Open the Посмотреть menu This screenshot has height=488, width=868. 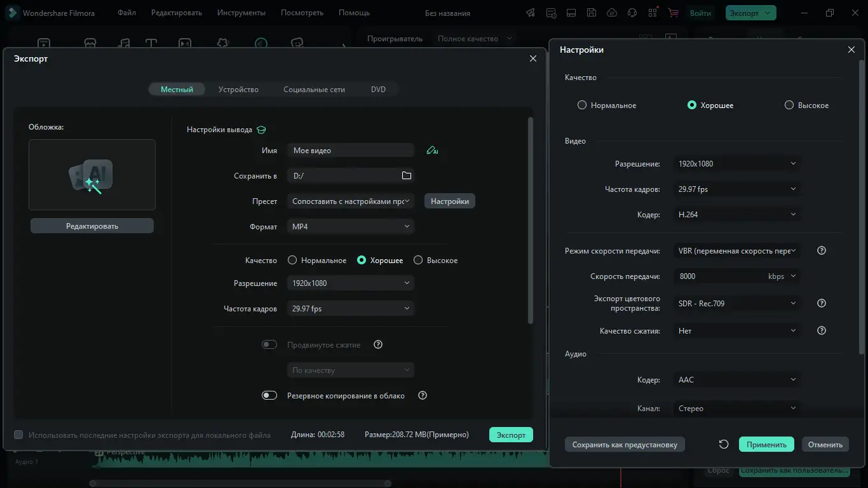(x=302, y=13)
